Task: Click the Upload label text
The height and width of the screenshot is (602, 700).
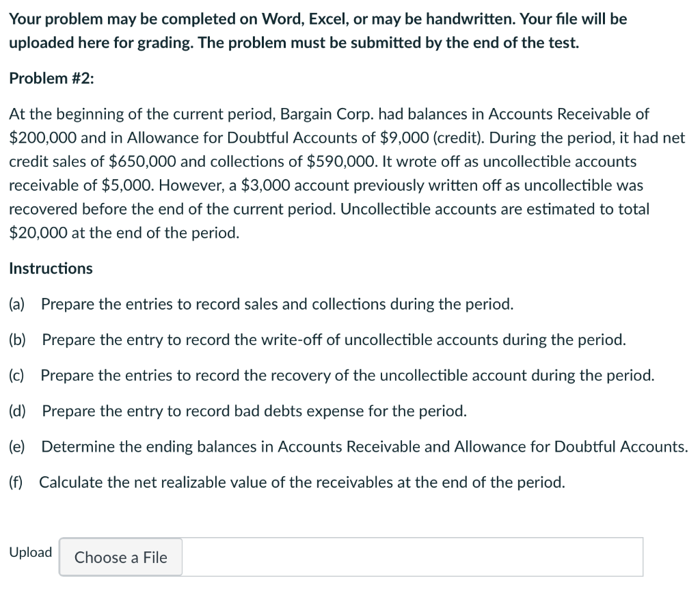Action: click(x=29, y=552)
